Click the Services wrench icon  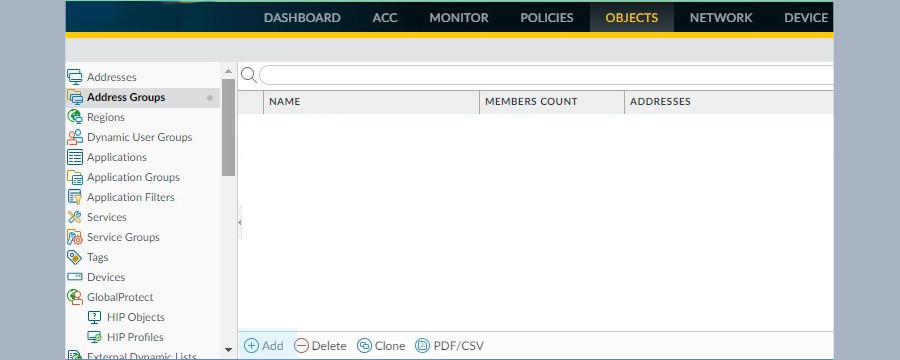click(x=75, y=217)
